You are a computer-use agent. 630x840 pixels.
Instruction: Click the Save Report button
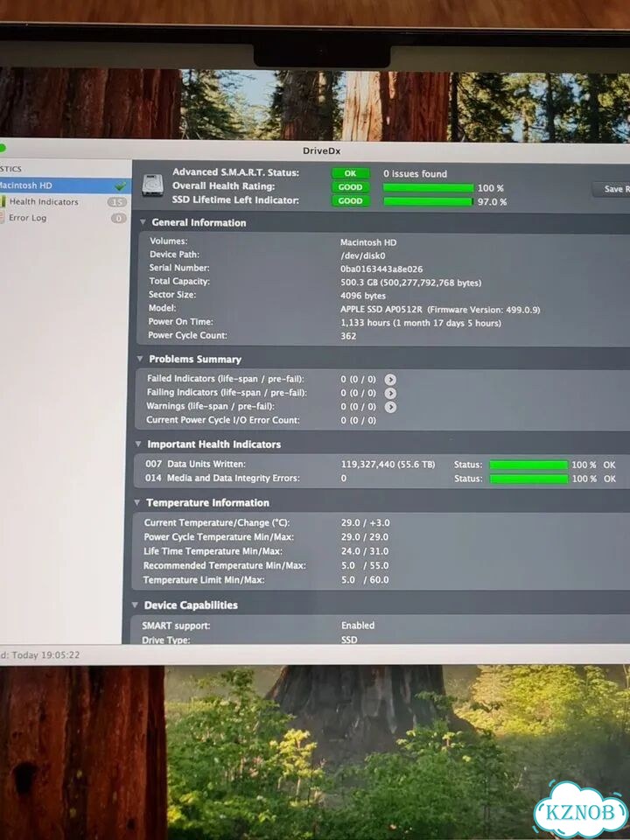(x=611, y=189)
